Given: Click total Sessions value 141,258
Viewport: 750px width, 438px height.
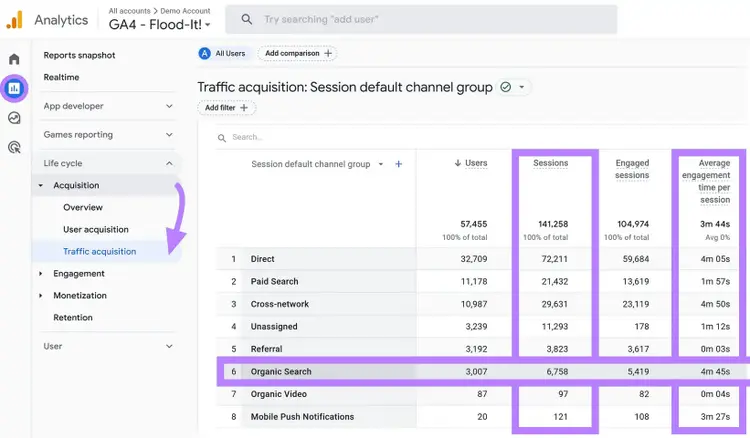Looking at the screenshot, I should (x=553, y=224).
